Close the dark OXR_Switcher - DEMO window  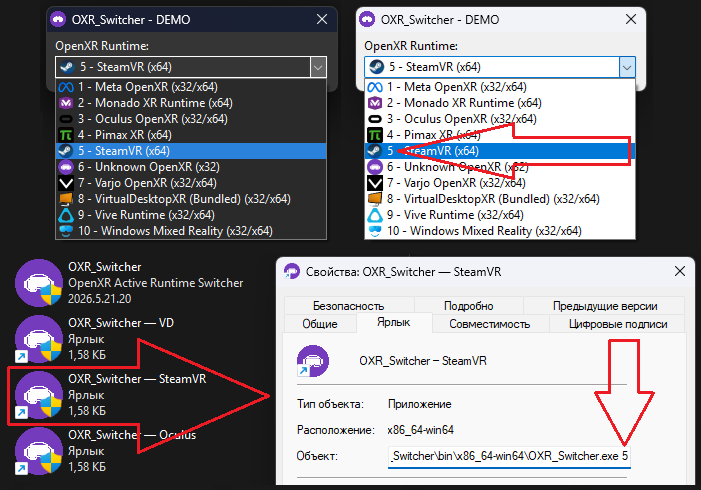coord(322,19)
